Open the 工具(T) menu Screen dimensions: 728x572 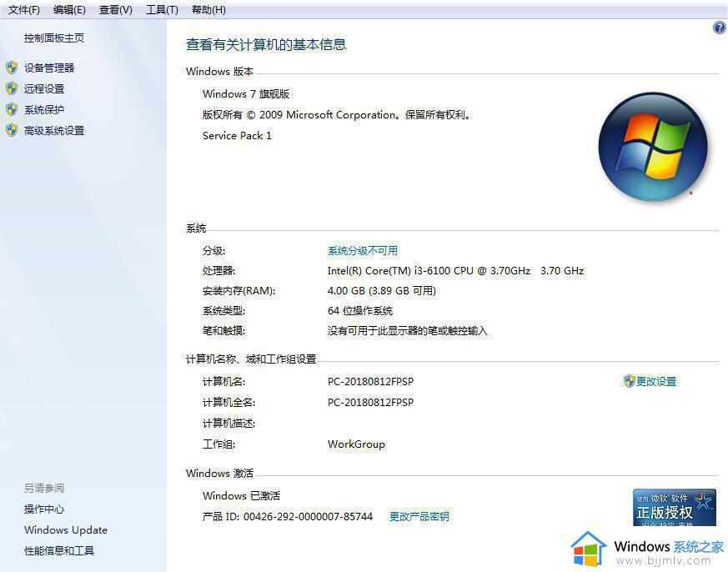(x=162, y=10)
